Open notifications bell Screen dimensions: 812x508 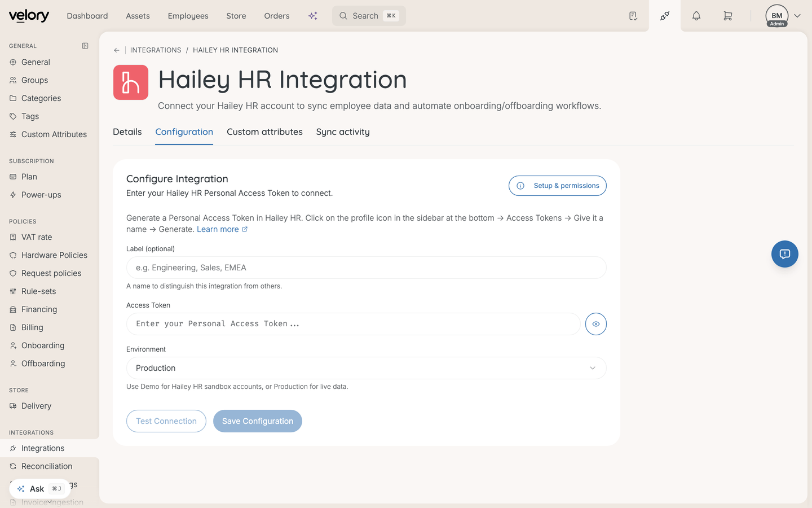click(696, 16)
